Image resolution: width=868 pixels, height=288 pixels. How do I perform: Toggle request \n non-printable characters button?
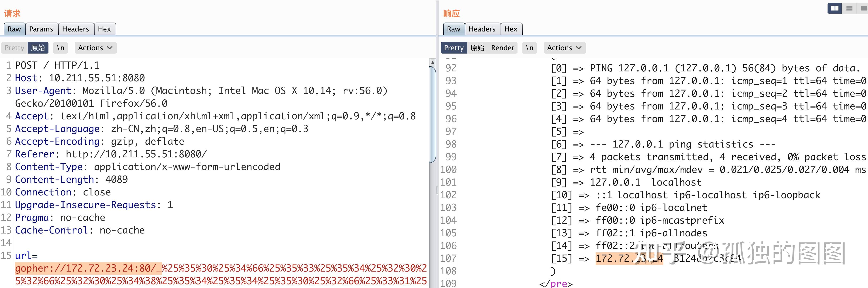[61, 48]
